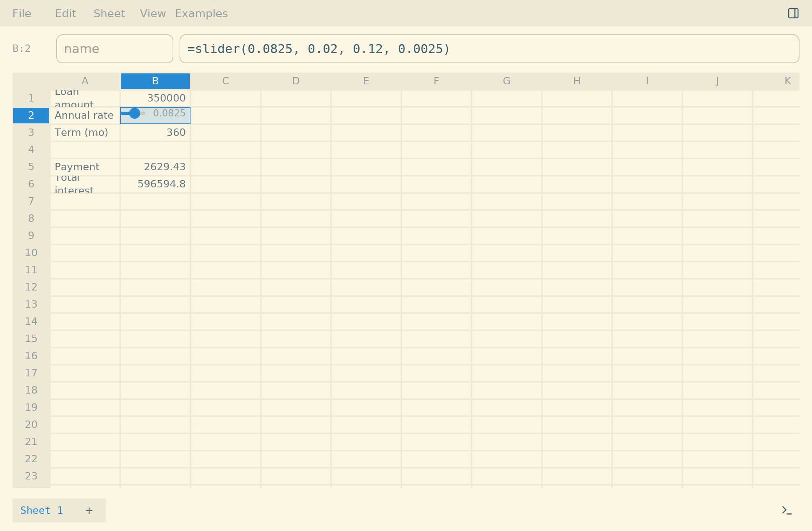
Task: Click the 350000 value cell
Action: coord(155,98)
